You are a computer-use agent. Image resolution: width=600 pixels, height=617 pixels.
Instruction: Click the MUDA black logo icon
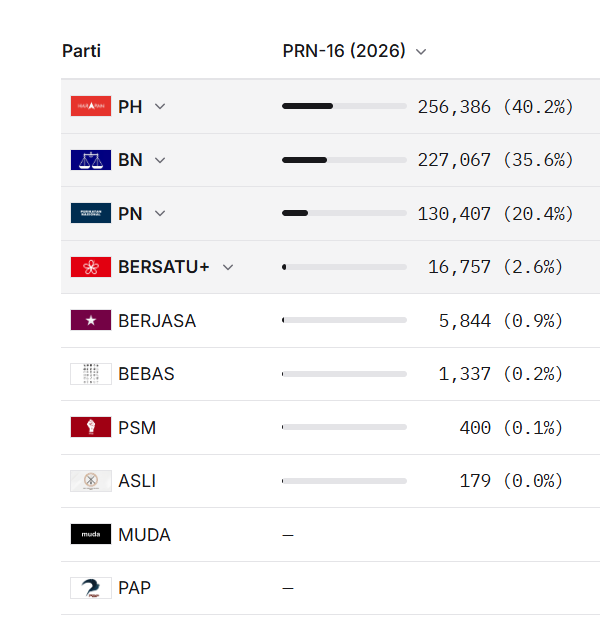tap(91, 534)
